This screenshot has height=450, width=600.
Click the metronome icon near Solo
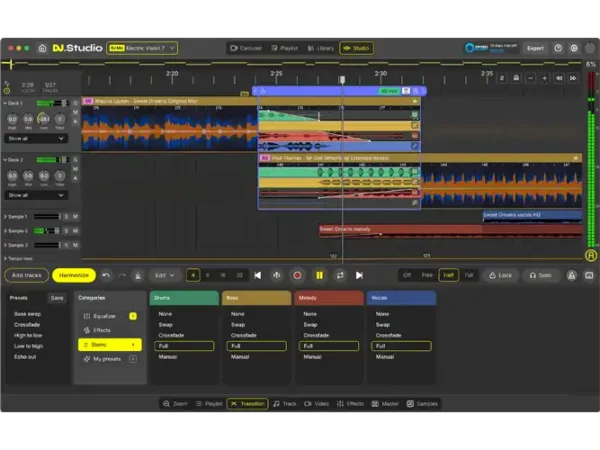click(x=571, y=275)
